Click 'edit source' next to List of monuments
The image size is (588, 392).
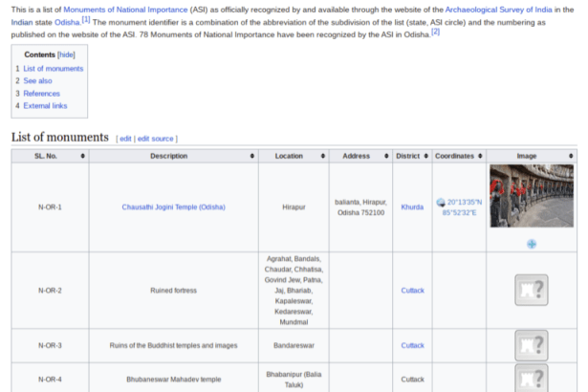157,139
